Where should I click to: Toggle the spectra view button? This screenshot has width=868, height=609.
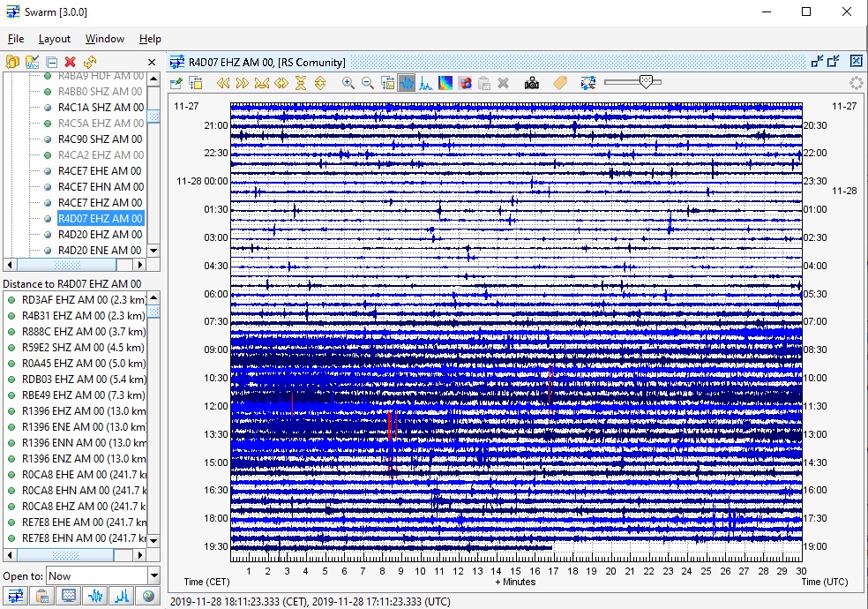point(426,83)
